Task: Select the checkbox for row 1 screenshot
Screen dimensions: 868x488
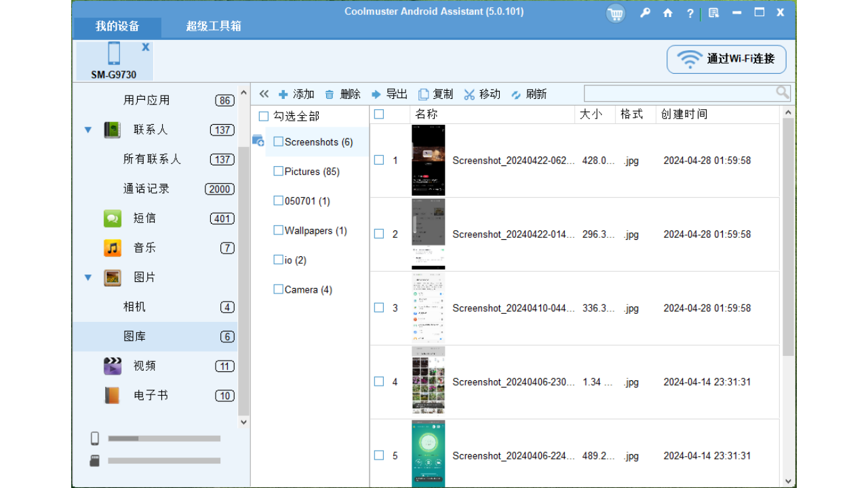Action: tap(379, 159)
